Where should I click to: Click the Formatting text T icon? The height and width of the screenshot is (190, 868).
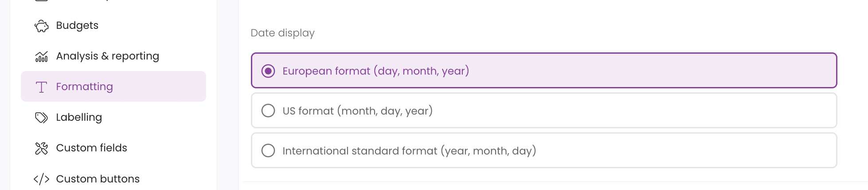point(41,87)
